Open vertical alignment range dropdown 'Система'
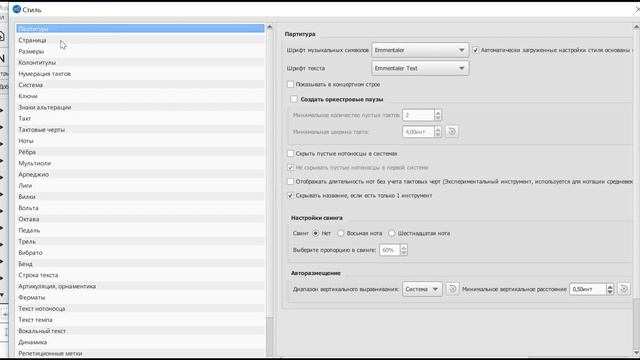640x360 pixels. click(422, 289)
